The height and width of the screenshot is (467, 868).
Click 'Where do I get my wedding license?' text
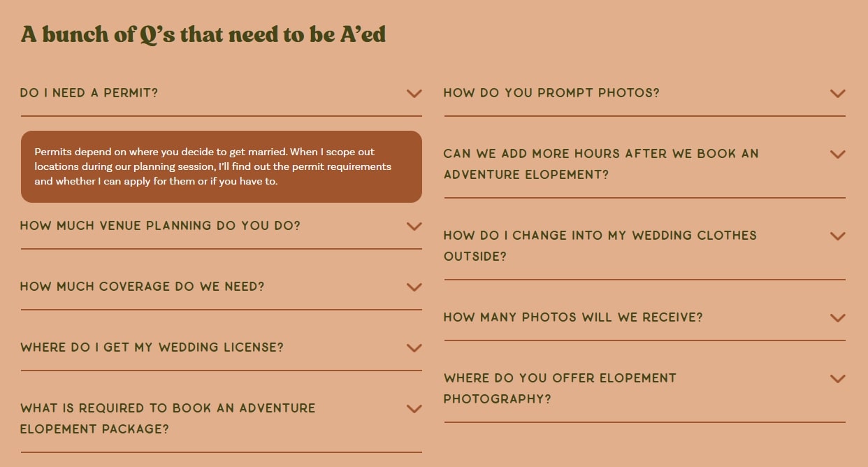coord(152,347)
